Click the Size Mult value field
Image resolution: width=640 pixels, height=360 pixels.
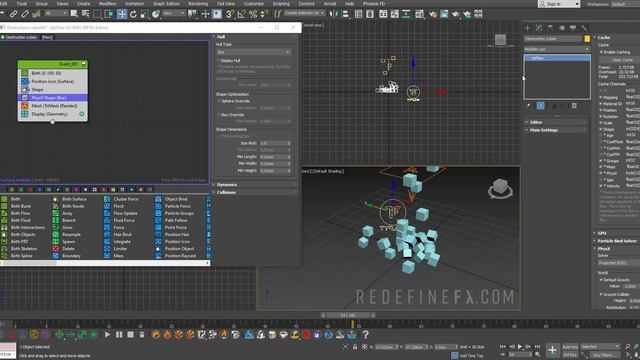tap(272, 143)
